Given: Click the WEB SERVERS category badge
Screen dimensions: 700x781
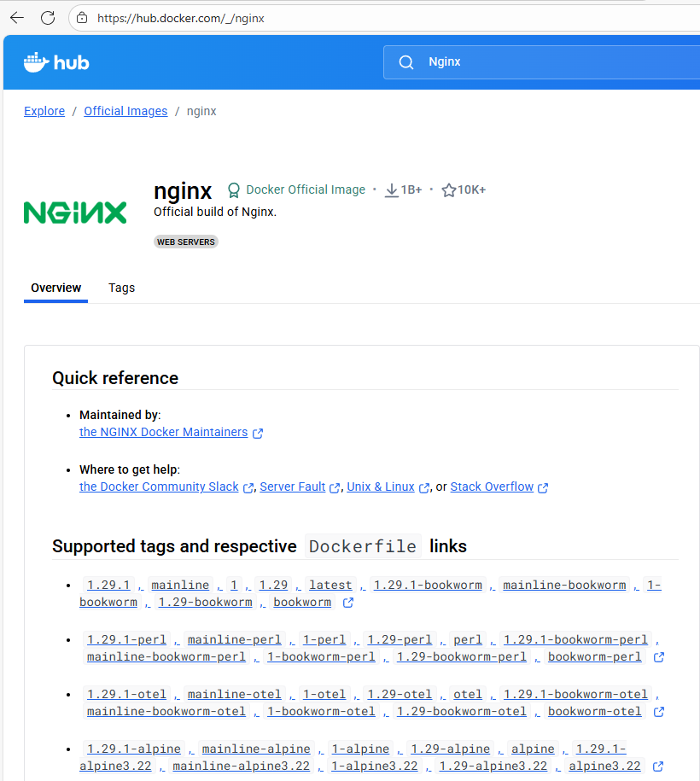Looking at the screenshot, I should [x=186, y=242].
